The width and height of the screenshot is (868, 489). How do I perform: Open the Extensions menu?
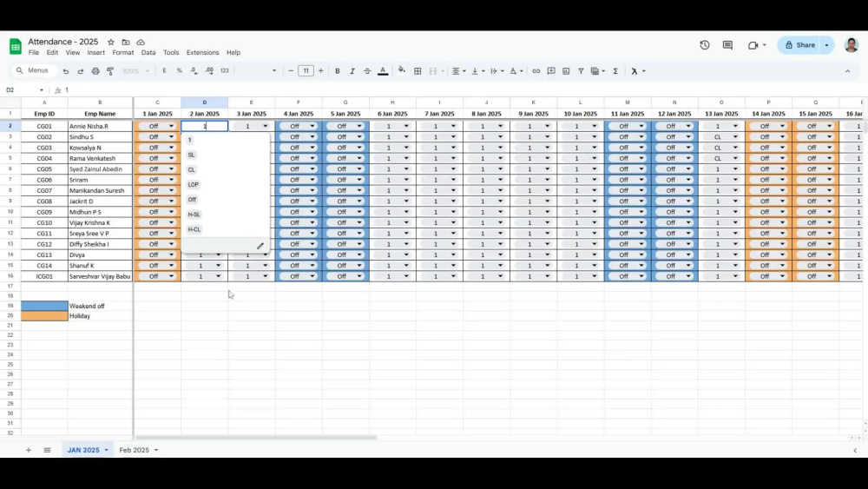[202, 53]
